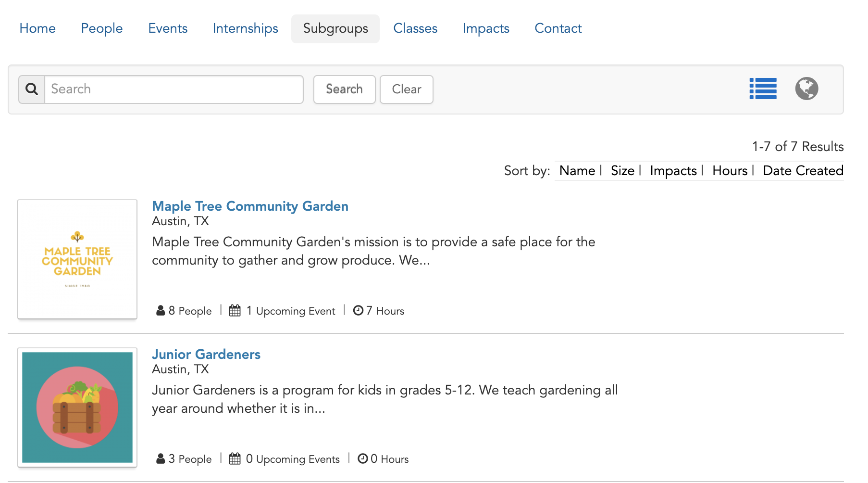Click the '3 People' text
The image size is (868, 483).
[x=190, y=459]
